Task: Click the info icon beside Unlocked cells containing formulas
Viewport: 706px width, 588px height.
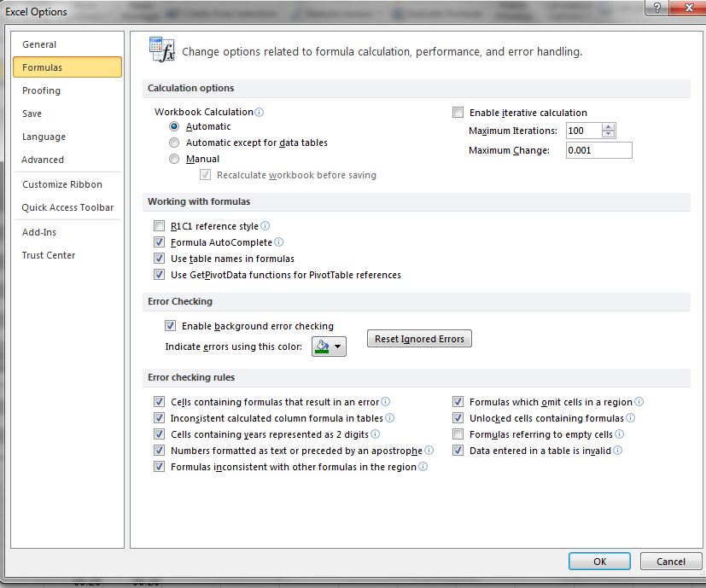Action: [629, 417]
